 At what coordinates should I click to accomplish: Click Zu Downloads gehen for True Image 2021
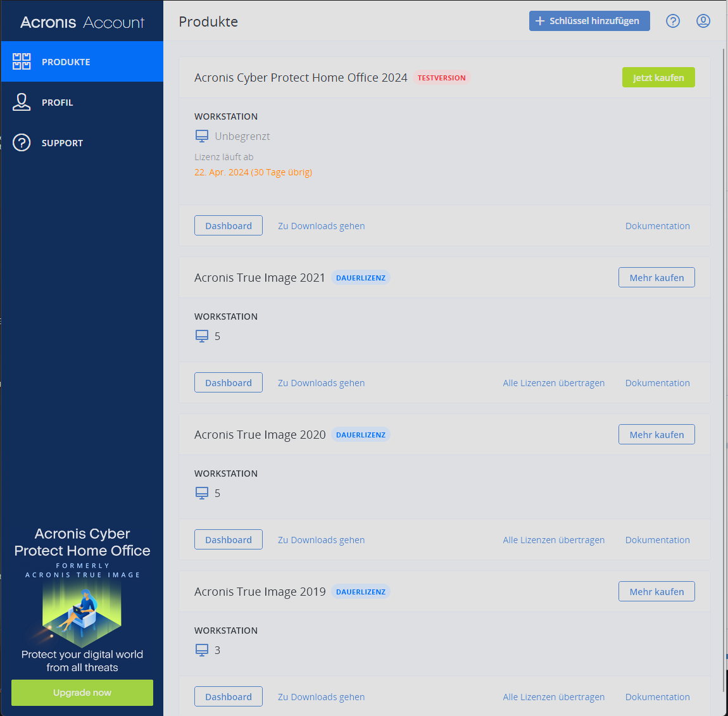coord(322,382)
